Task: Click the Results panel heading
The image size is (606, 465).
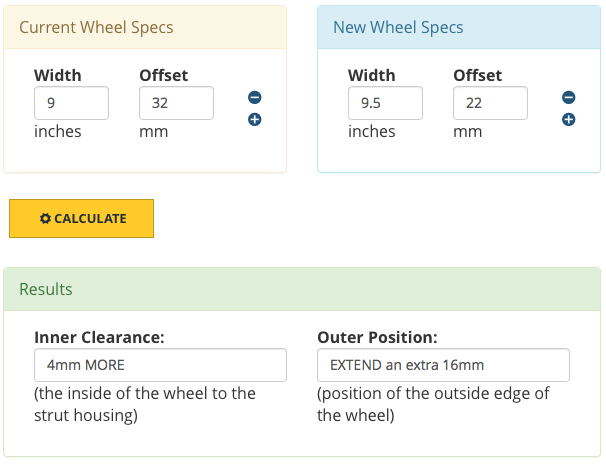Action: point(46,289)
